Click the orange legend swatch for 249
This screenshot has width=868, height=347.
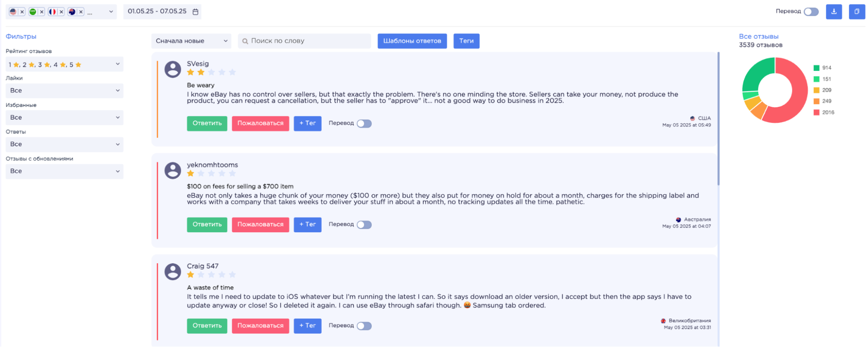coord(816,102)
